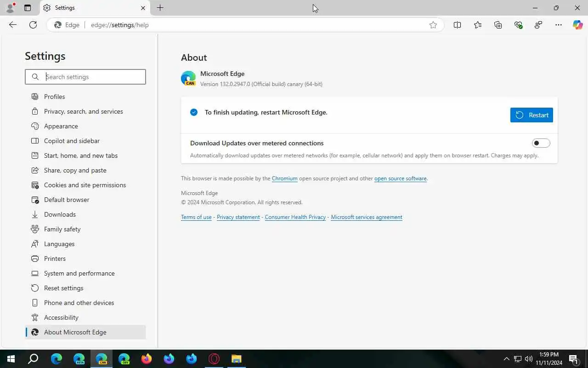This screenshot has height=368, width=588.
Task: Select About Microsoft Edge
Action: 85,332
